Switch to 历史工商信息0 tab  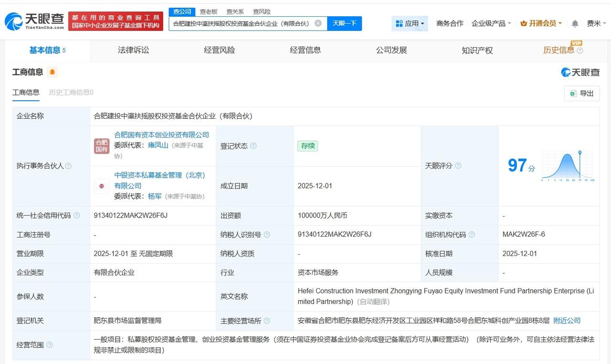(x=70, y=92)
